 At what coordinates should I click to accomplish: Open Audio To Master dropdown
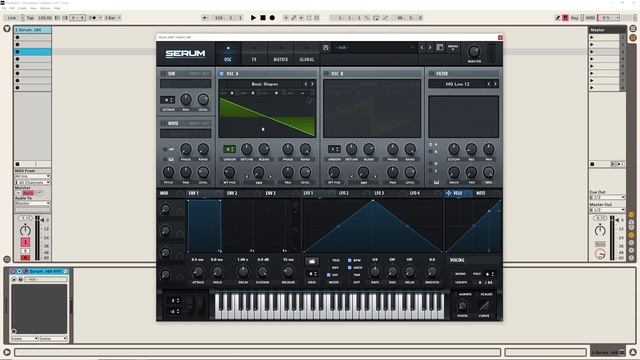(x=33, y=203)
